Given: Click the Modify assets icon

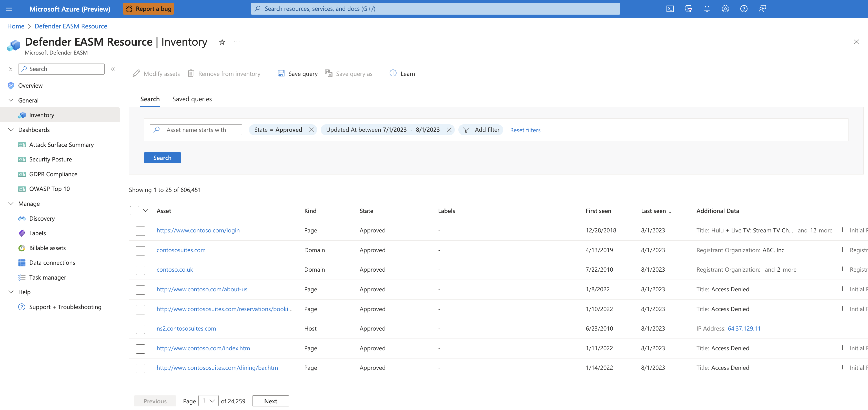Looking at the screenshot, I should click(137, 73).
